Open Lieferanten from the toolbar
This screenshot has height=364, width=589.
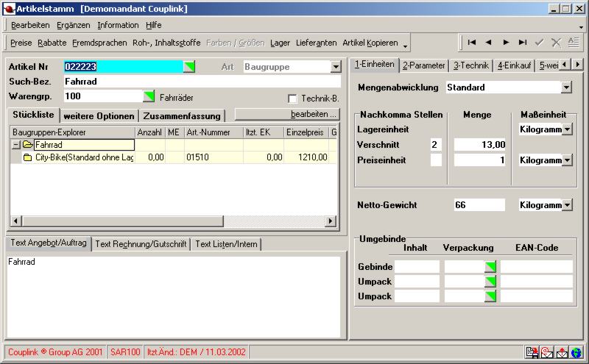click(x=317, y=43)
